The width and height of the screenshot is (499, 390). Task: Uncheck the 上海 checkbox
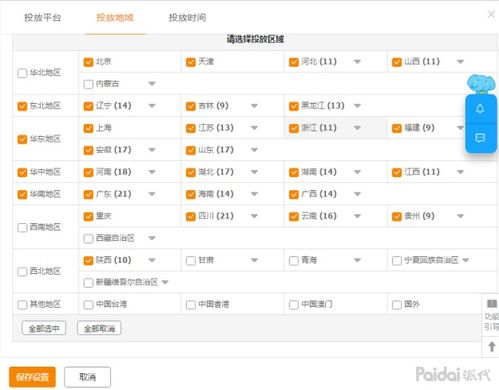pos(88,128)
